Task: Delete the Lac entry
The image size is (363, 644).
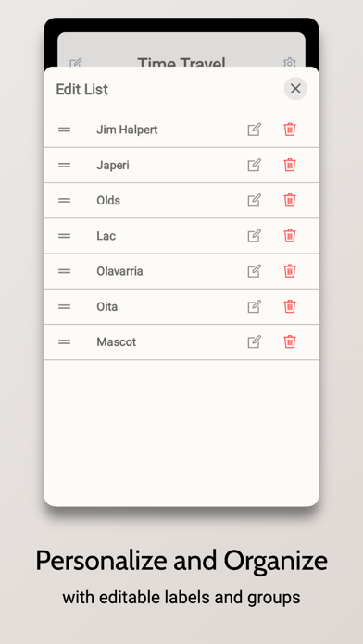Action: [290, 236]
